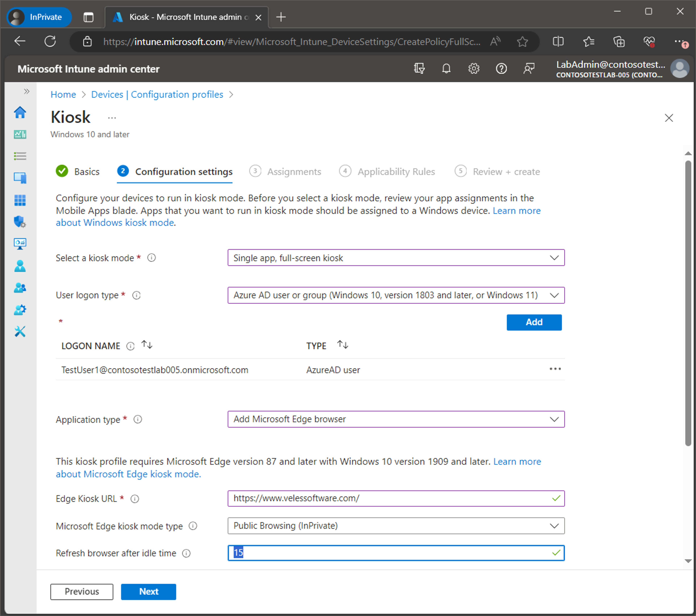
Task: Click the browser back arrow
Action: click(20, 41)
